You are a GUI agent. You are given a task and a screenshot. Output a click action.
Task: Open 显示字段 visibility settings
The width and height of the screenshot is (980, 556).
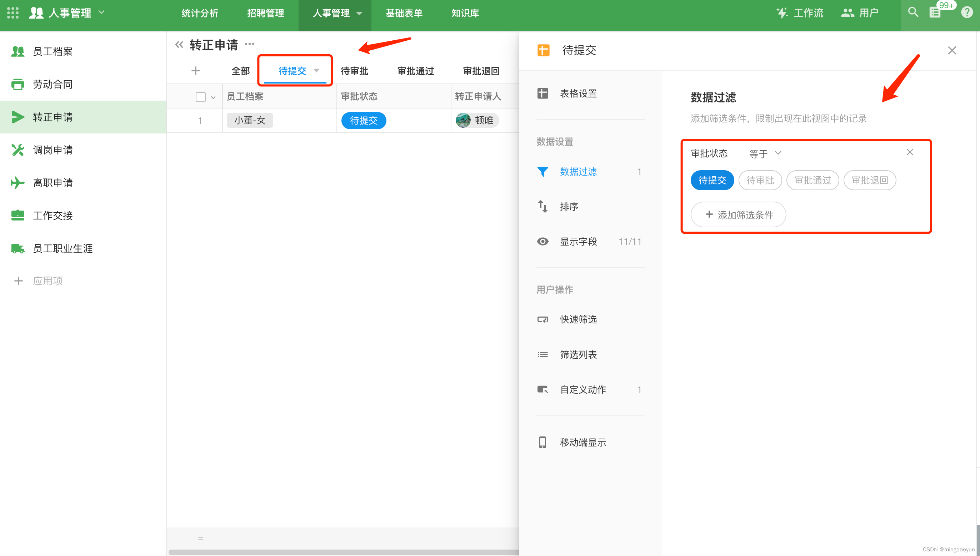point(578,241)
